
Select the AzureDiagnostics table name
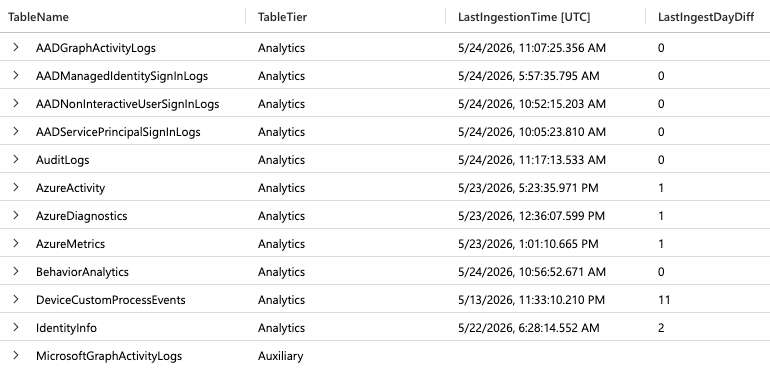82,216
